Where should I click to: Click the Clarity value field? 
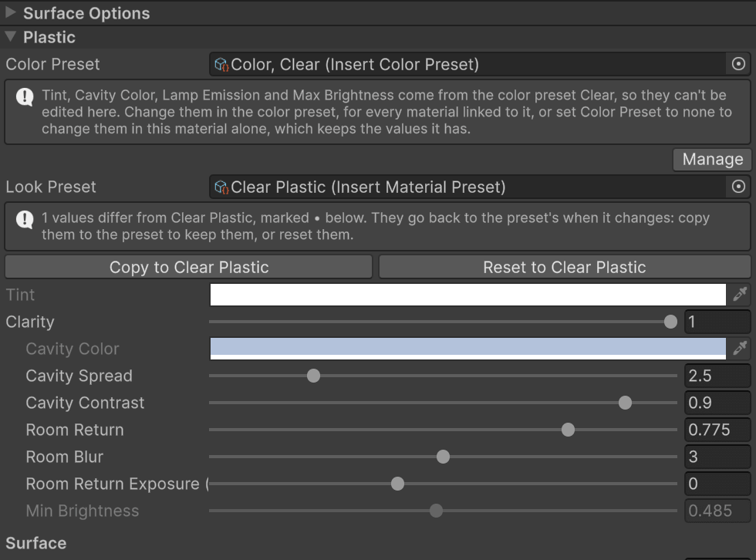[717, 322]
